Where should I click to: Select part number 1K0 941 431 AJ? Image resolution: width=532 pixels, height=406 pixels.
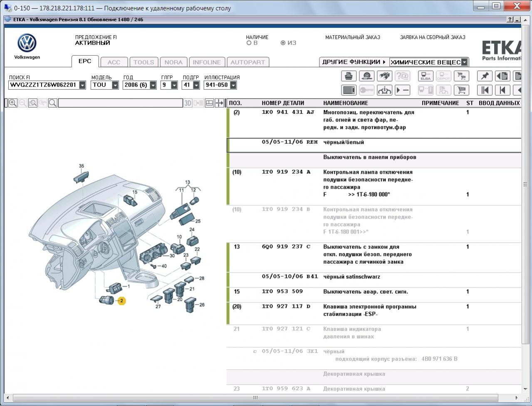288,112
